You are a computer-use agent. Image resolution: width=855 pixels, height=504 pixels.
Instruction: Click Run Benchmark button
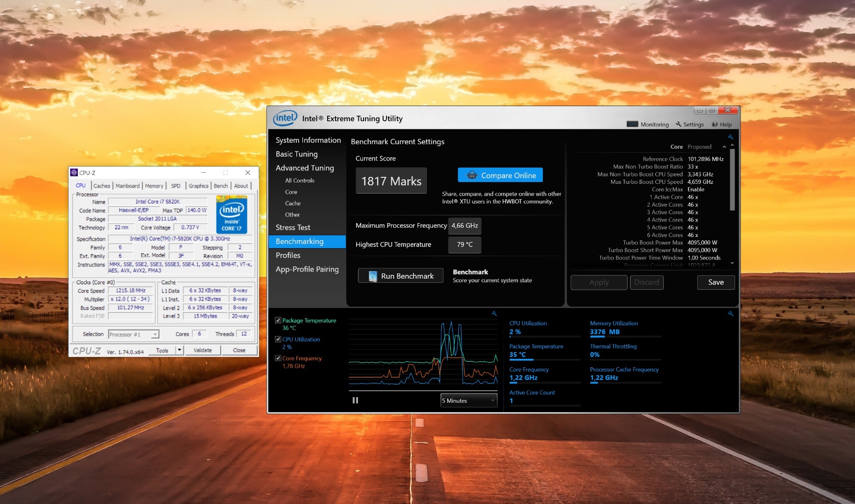(400, 276)
